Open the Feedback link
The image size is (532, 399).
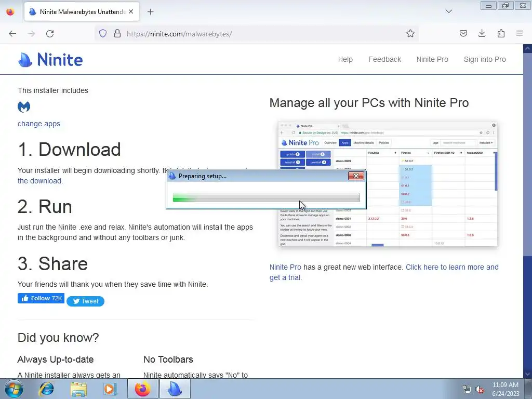click(384, 59)
